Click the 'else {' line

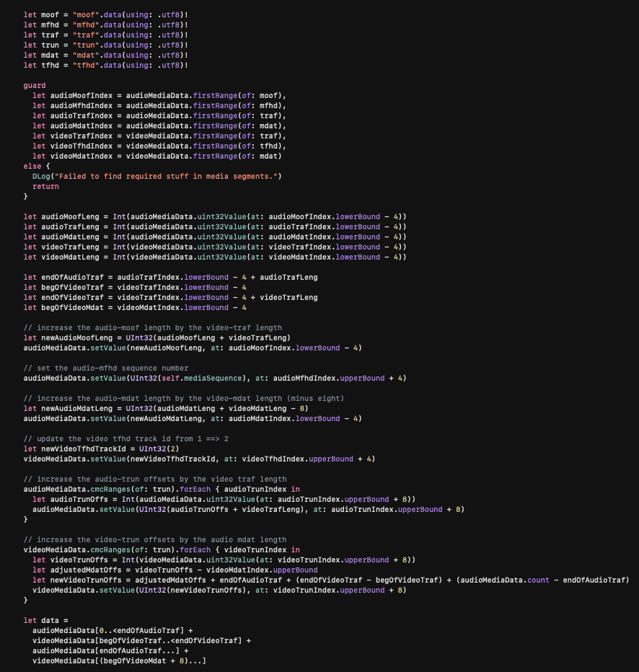(x=37, y=167)
